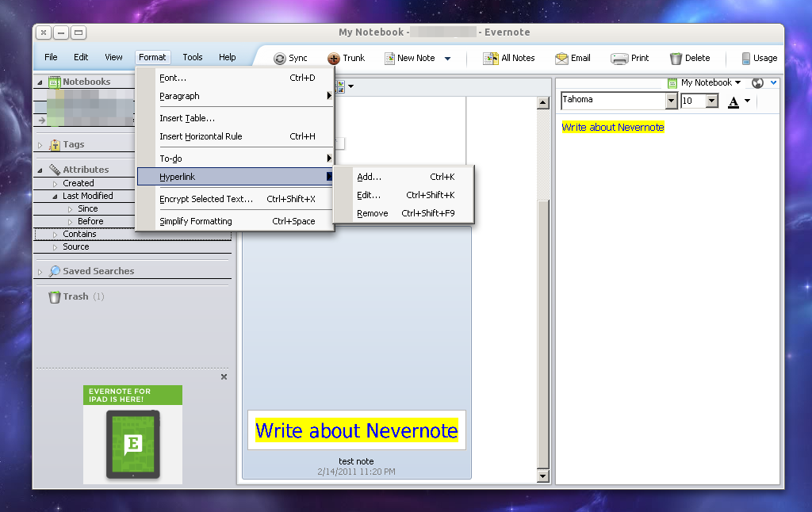The width and height of the screenshot is (812, 512).
Task: Click note list scrollbar up arrow
Action: coord(542,102)
